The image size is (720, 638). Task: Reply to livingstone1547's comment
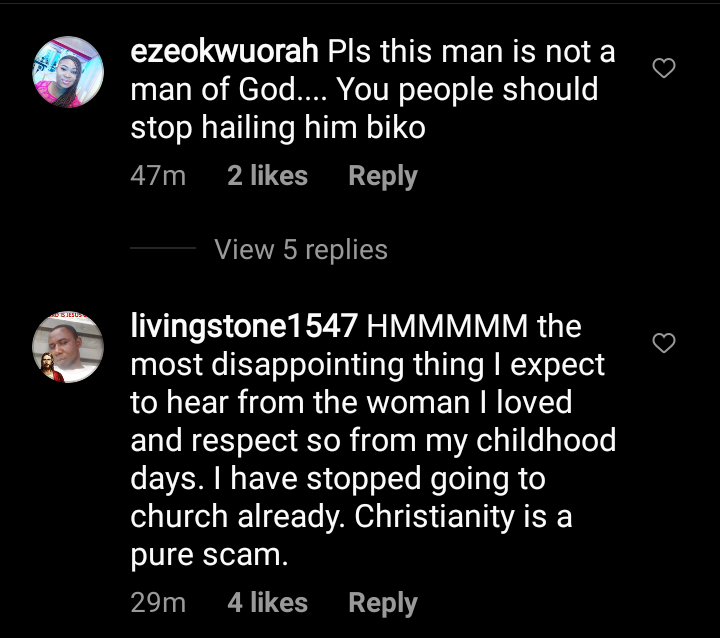tap(383, 603)
